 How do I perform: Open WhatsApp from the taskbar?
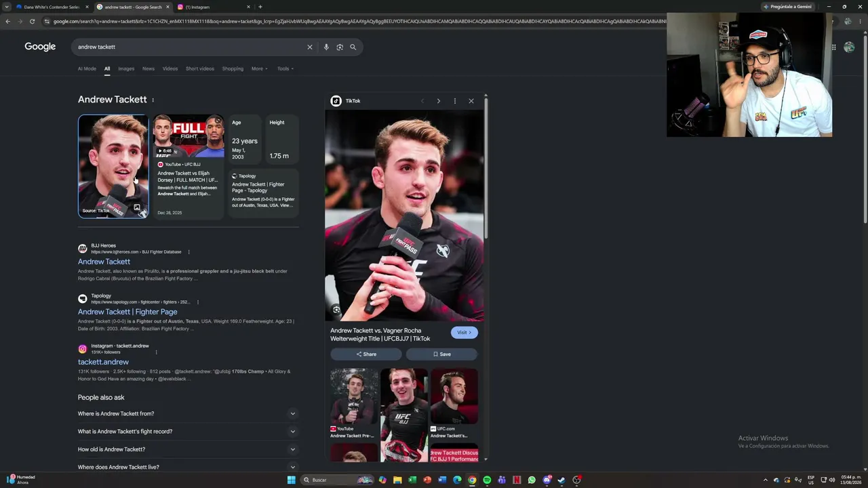tap(532, 480)
